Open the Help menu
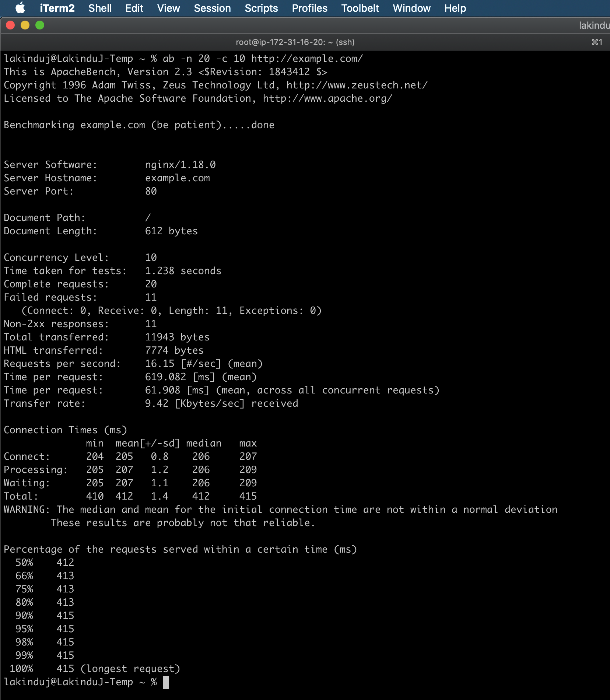 [x=455, y=8]
